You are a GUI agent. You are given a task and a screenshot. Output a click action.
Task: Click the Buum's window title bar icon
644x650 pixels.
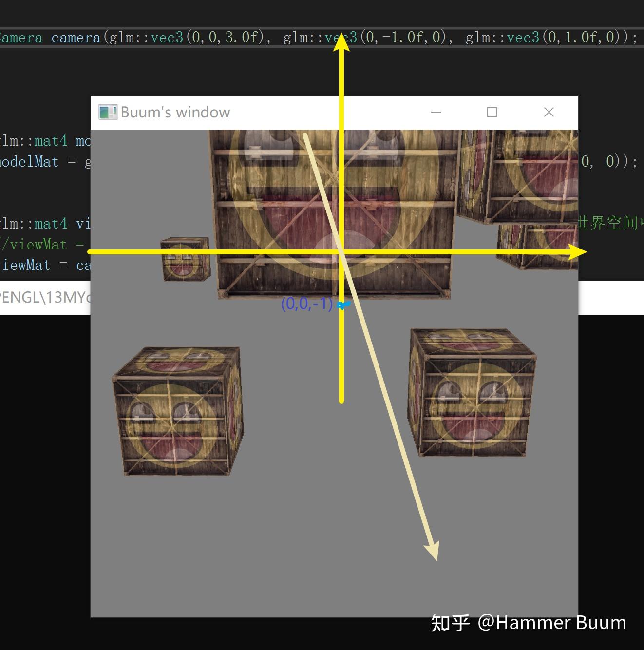(108, 112)
